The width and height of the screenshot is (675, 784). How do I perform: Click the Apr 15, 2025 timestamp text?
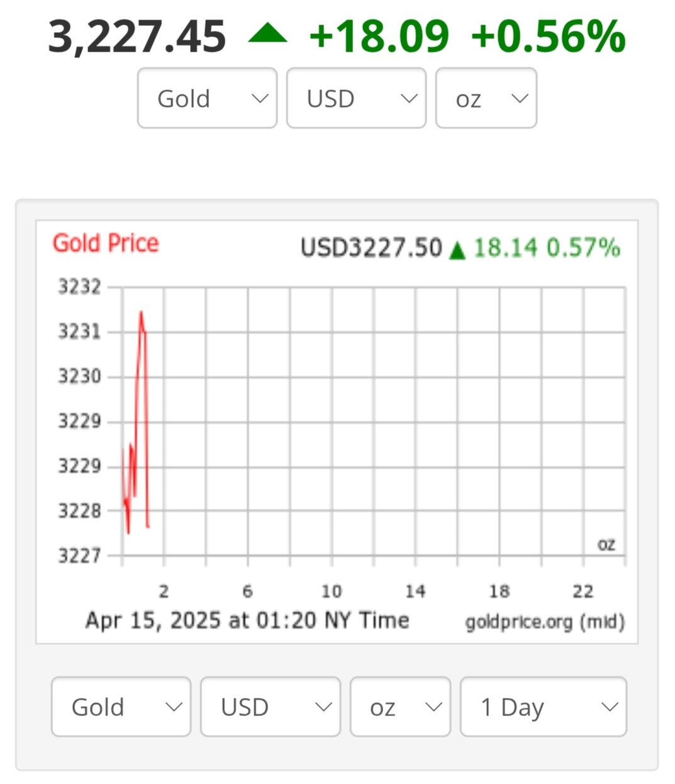coord(247,620)
